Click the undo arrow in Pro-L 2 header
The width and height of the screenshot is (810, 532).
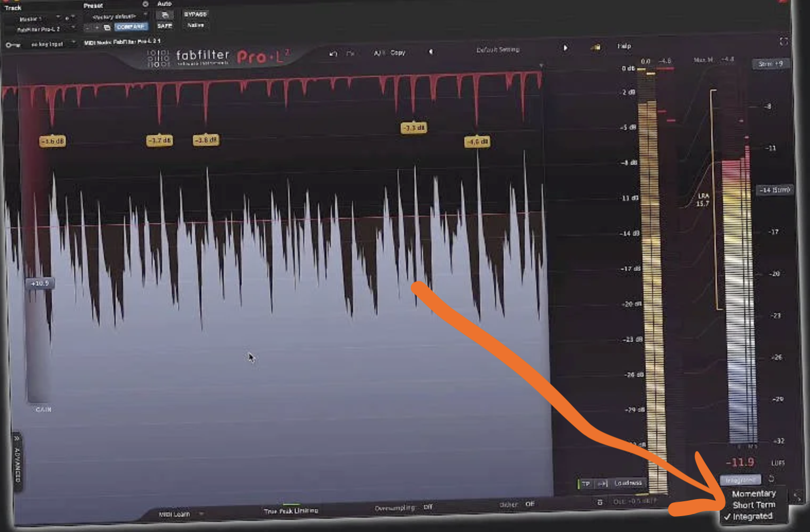pos(333,54)
